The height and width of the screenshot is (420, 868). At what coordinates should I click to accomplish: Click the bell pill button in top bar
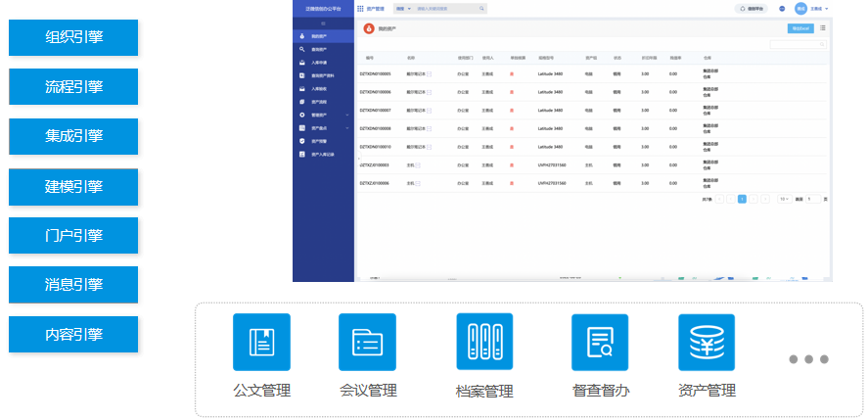[752, 9]
